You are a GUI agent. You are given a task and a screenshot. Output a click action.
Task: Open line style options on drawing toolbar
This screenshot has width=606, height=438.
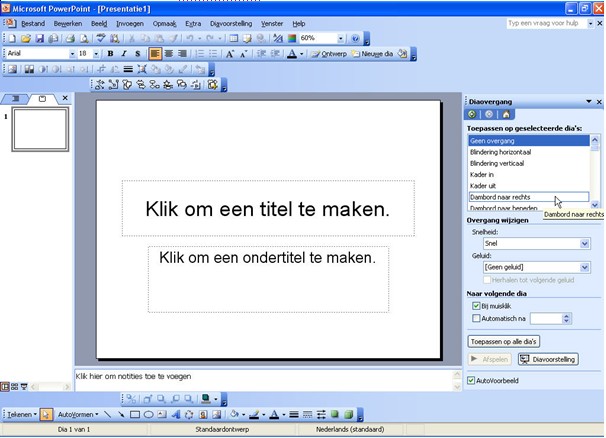[x=294, y=414]
